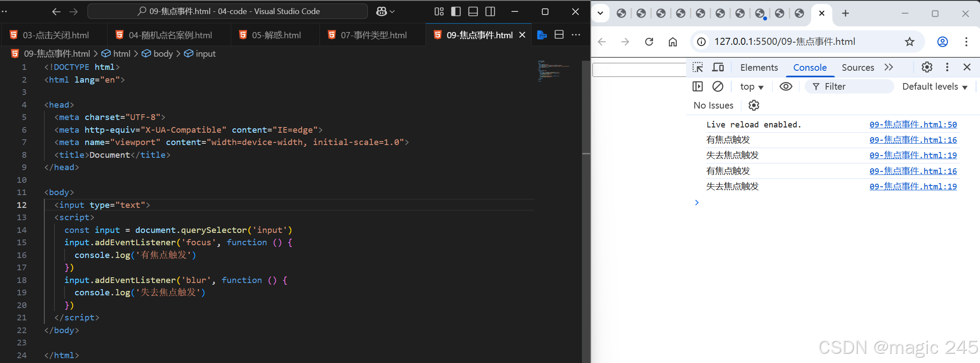Open Console settings gear beside No Issues
The image size is (980, 363).
754,105
